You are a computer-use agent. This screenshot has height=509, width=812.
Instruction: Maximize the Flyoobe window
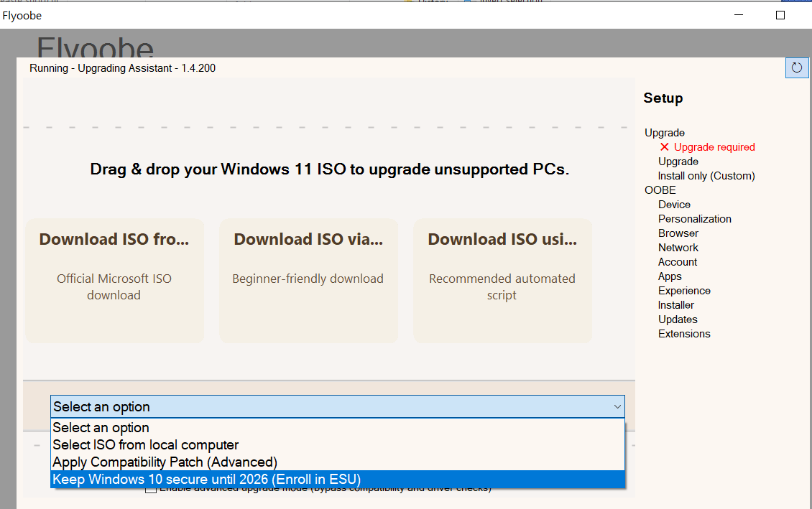click(780, 15)
